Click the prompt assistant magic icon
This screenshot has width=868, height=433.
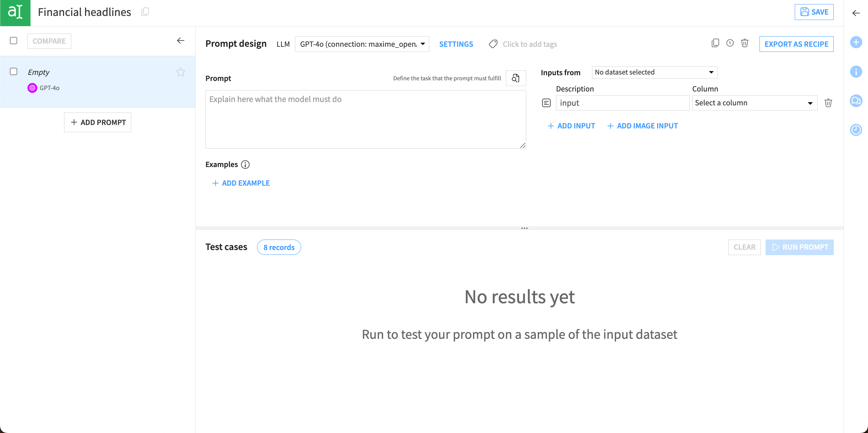pyautogui.click(x=515, y=78)
